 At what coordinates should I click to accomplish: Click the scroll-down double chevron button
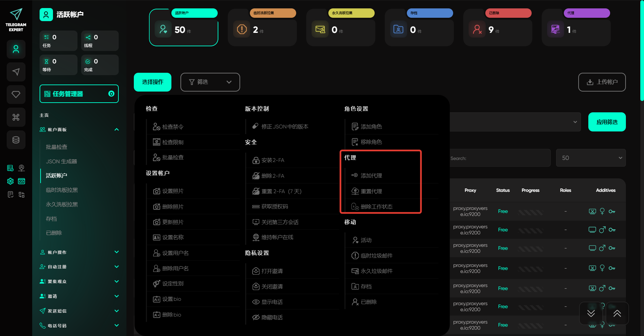point(591,313)
